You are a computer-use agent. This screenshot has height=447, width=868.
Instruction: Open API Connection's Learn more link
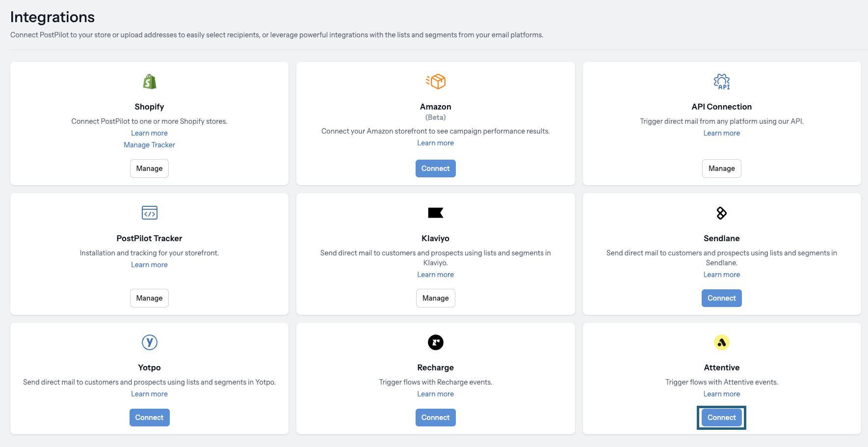(722, 133)
